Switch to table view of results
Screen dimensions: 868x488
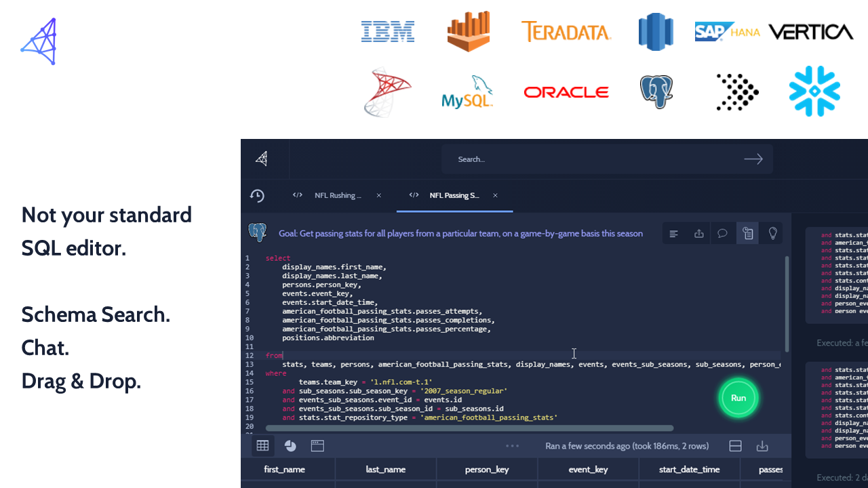pyautogui.click(x=262, y=446)
